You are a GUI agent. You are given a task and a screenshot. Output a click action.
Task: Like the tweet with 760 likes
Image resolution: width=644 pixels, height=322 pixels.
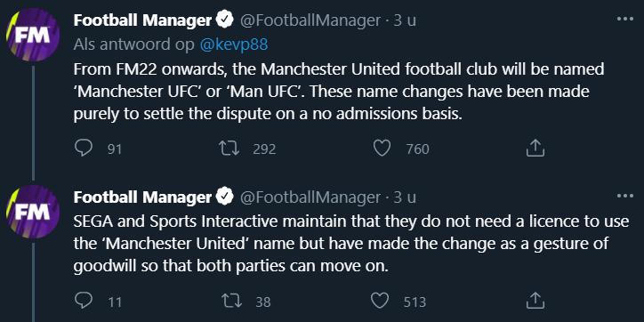382,149
